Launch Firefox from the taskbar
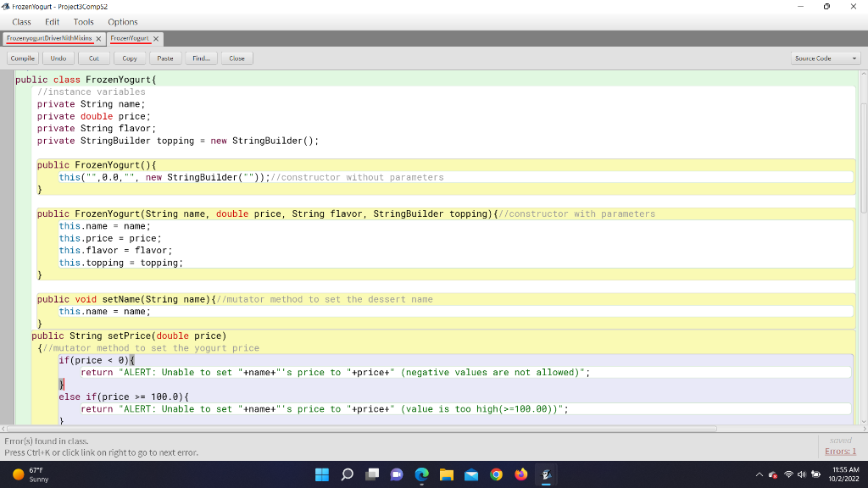This screenshot has width=868, height=488. 521,475
